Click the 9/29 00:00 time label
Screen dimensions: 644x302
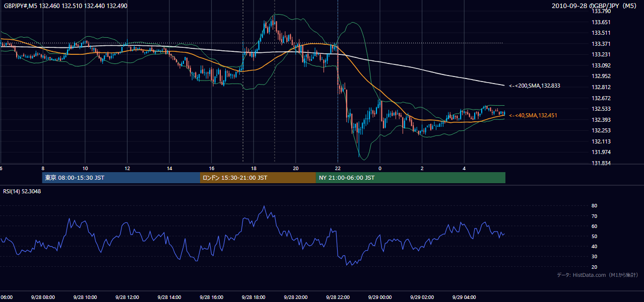tap(380, 297)
